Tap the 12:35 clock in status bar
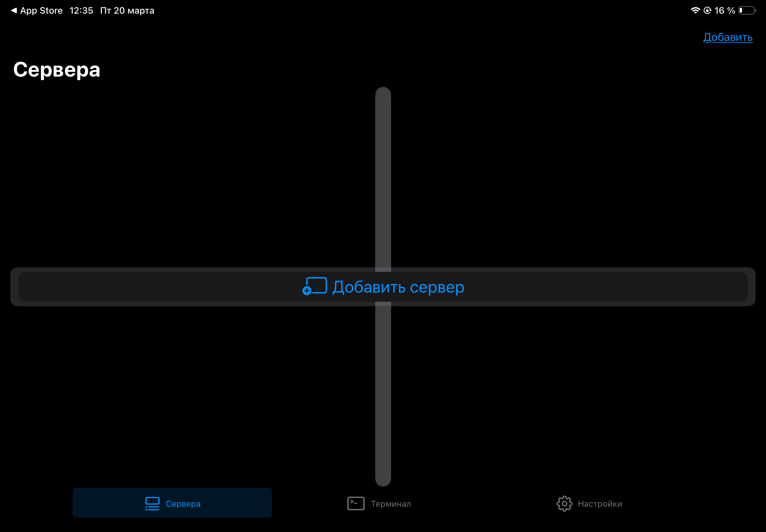This screenshot has height=532, width=766. tap(81, 11)
